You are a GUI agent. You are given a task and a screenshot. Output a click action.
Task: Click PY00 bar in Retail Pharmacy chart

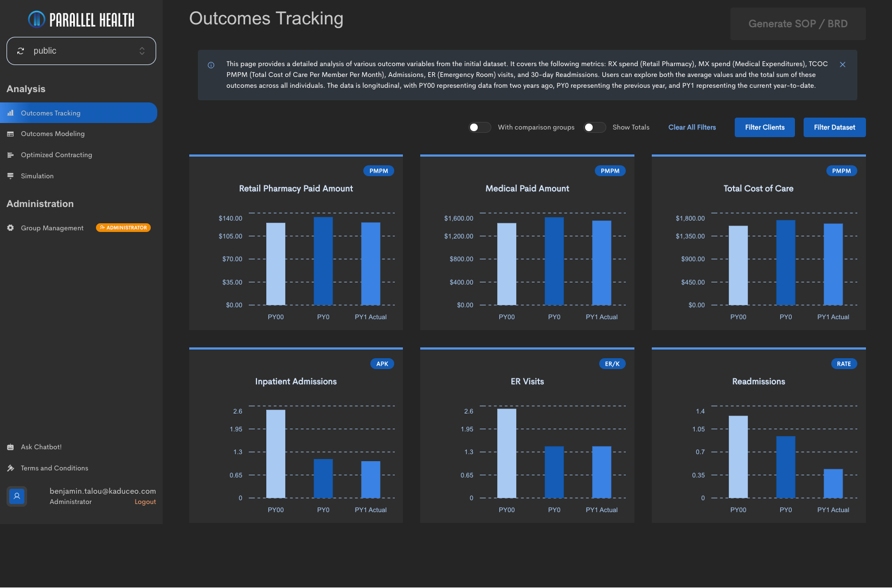click(x=275, y=264)
